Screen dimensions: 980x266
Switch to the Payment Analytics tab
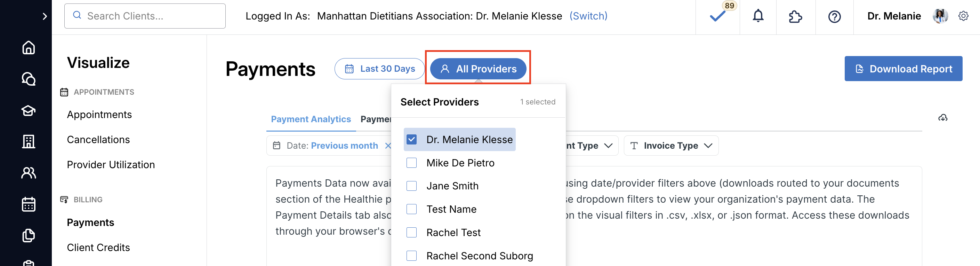click(311, 119)
